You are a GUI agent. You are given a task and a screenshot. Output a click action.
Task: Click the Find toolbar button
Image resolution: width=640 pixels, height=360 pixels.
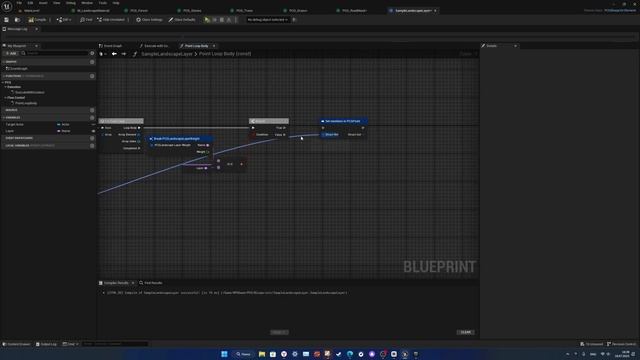(87, 20)
